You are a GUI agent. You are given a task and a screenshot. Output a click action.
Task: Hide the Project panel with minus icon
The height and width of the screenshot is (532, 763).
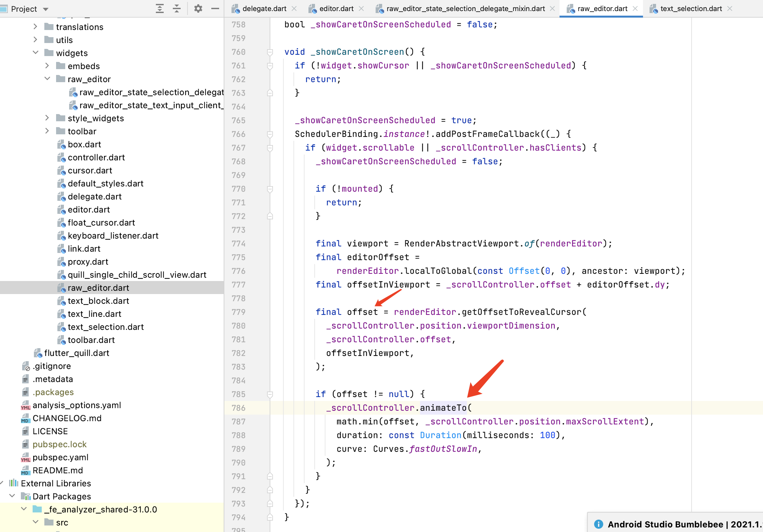(215, 9)
